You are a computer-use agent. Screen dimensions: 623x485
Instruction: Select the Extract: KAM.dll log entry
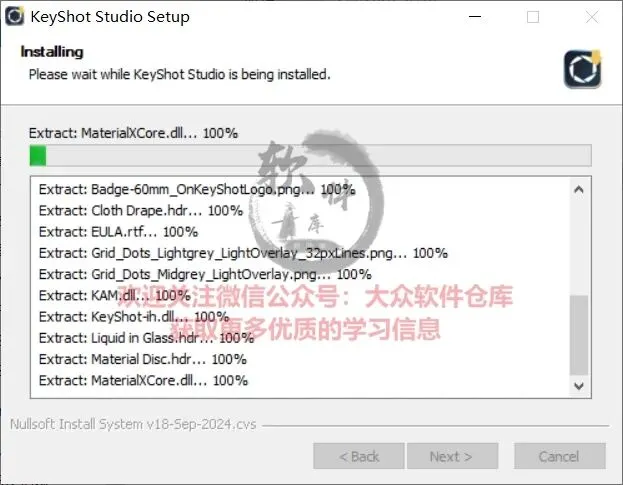[115, 296]
